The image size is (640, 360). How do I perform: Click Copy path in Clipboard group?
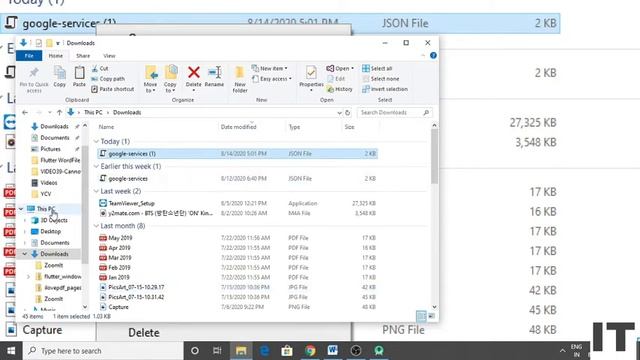pos(108,79)
